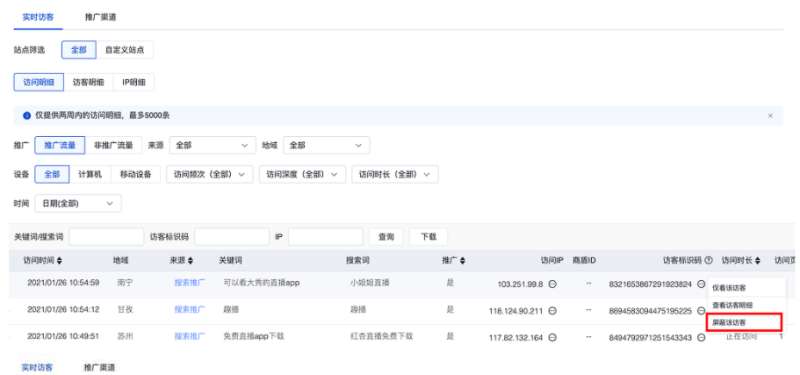
Task: Open the 推广渠道 tab in the top bar
Action: (101, 17)
